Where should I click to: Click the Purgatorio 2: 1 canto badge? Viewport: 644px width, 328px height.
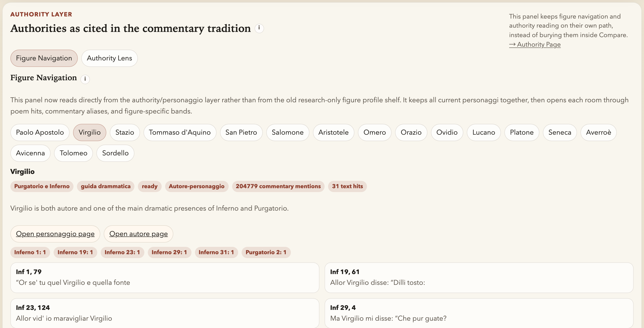tap(266, 252)
